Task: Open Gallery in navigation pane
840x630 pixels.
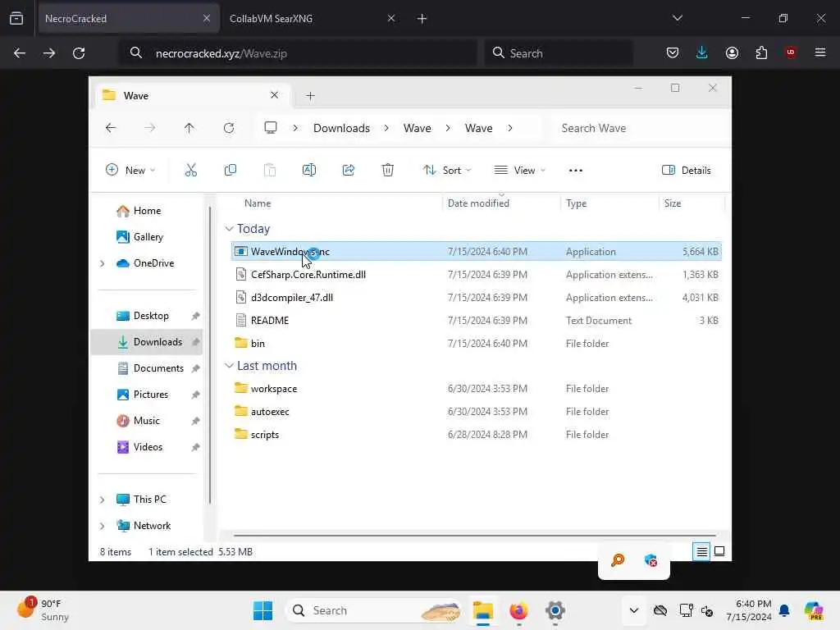Action: pyautogui.click(x=139, y=237)
